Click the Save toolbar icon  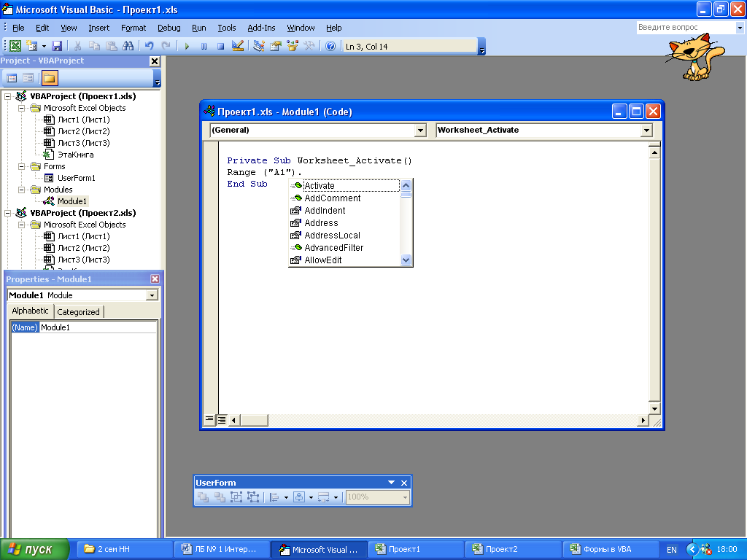tap(57, 46)
